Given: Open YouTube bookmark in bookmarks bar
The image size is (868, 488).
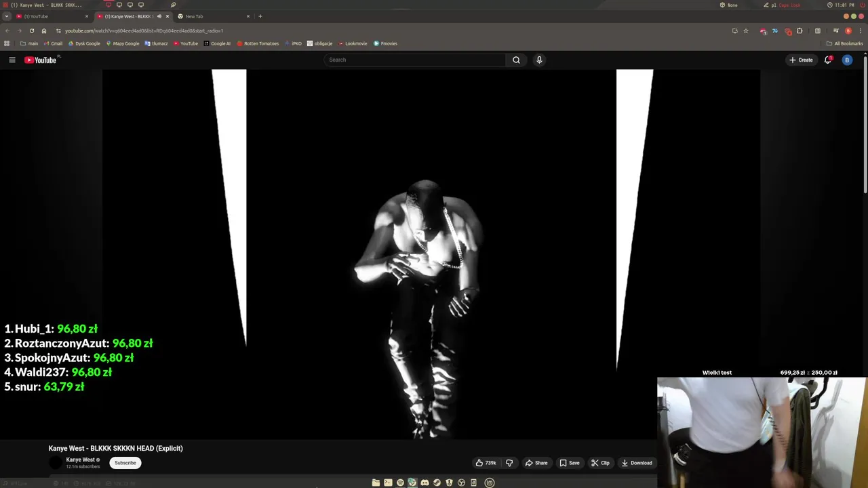Looking at the screenshot, I should [x=186, y=43].
